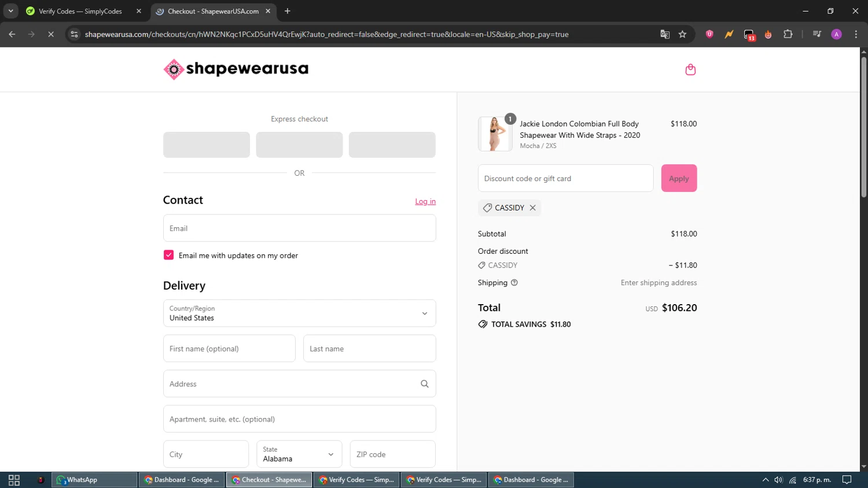This screenshot has width=868, height=488.
Task: Open the site information icon in address bar
Action: click(x=74, y=34)
